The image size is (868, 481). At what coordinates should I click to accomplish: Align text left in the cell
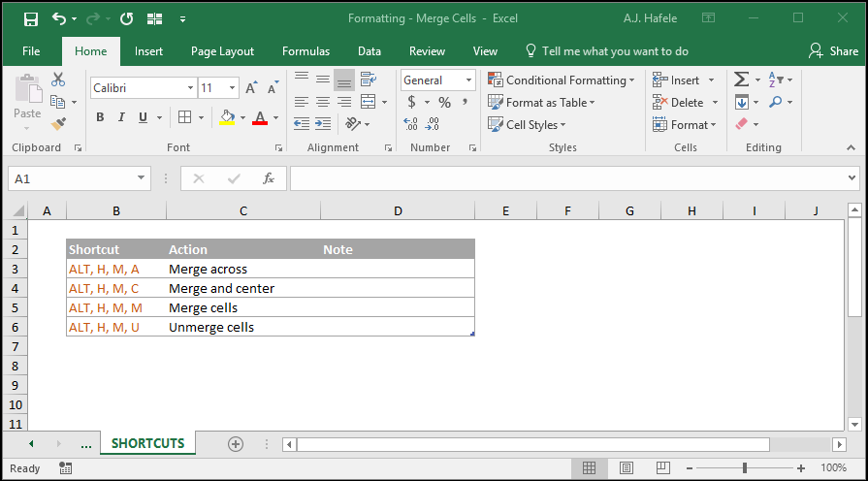click(x=302, y=102)
